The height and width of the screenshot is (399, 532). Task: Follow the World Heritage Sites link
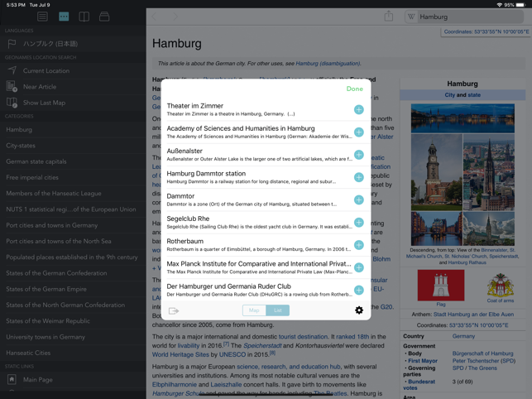[180, 354]
